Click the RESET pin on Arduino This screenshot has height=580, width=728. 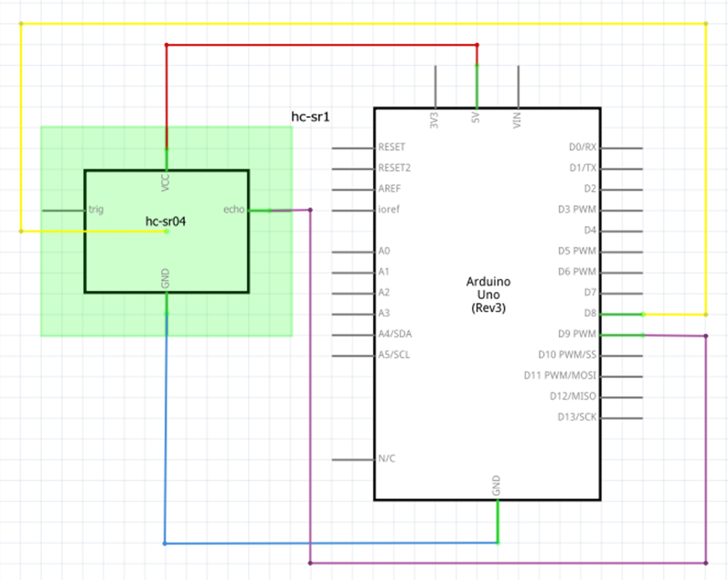pos(353,148)
